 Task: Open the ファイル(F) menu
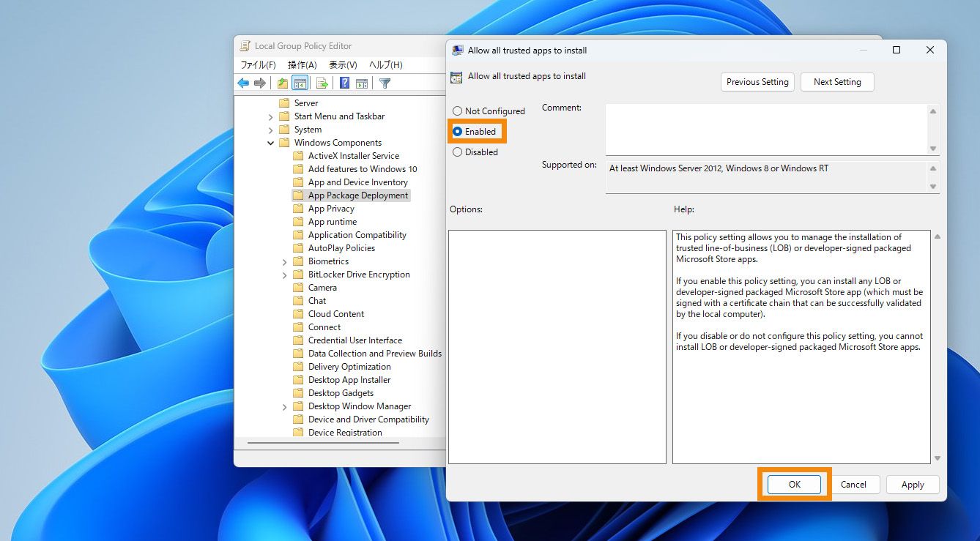click(x=259, y=65)
